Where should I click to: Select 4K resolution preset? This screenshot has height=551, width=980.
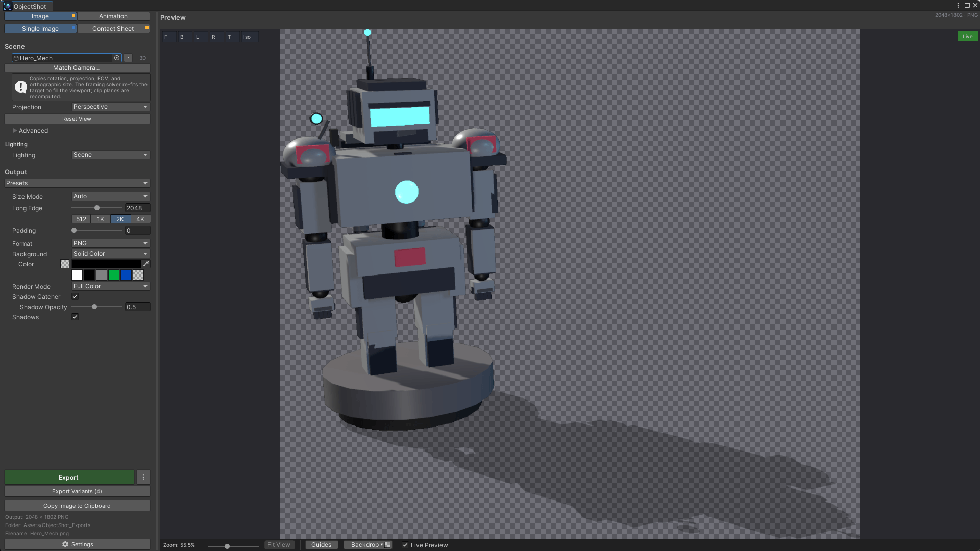click(140, 219)
